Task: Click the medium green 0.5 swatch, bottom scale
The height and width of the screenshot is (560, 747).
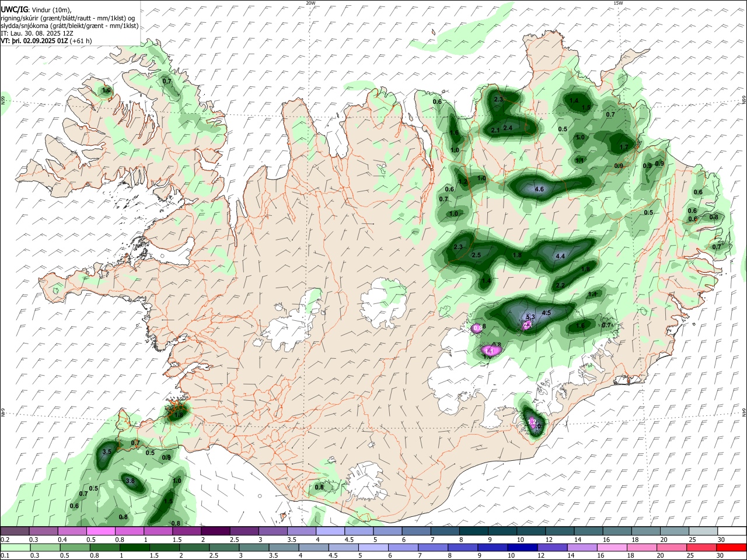Action: coord(75,547)
